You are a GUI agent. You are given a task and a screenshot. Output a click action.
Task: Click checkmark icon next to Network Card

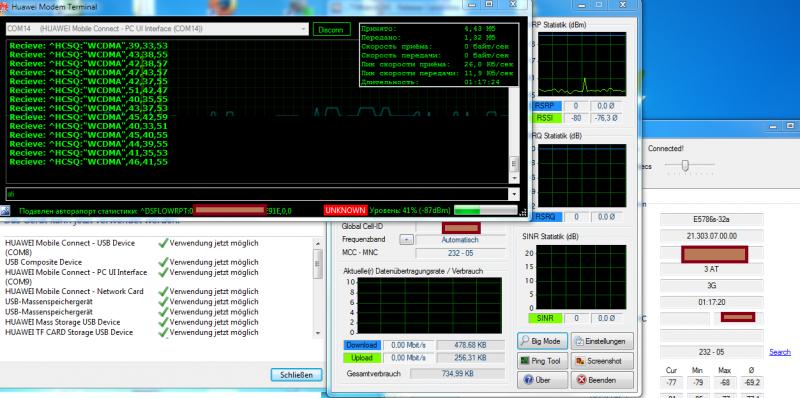(163, 291)
